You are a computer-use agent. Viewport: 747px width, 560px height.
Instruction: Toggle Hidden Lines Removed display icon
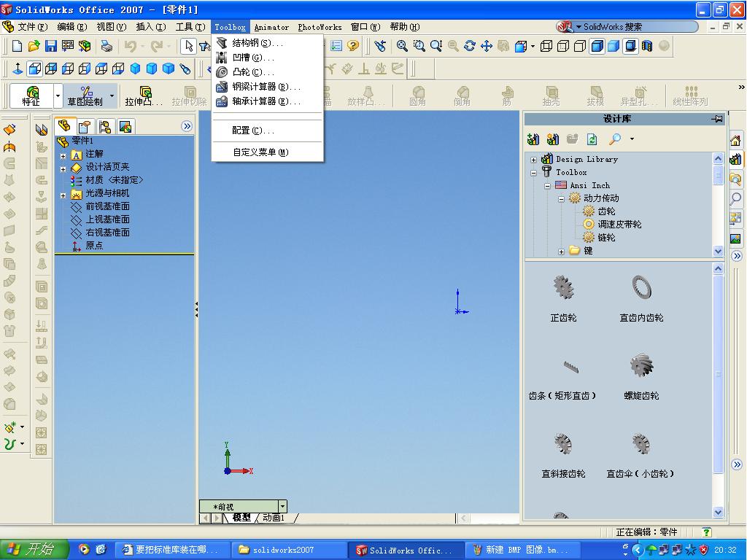pos(580,46)
